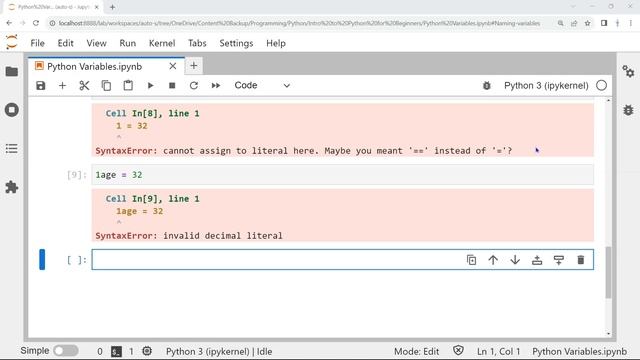Open a new browser tab with plus
Viewport: 640px width, 360px height.
[112, 7]
